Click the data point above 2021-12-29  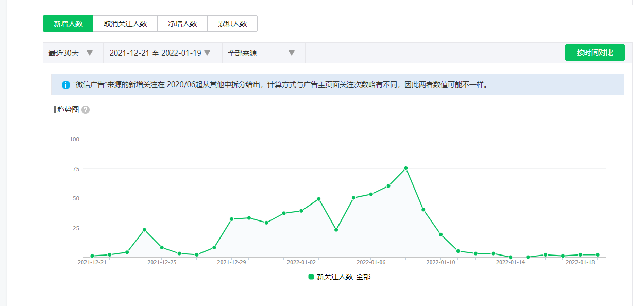[232, 219]
